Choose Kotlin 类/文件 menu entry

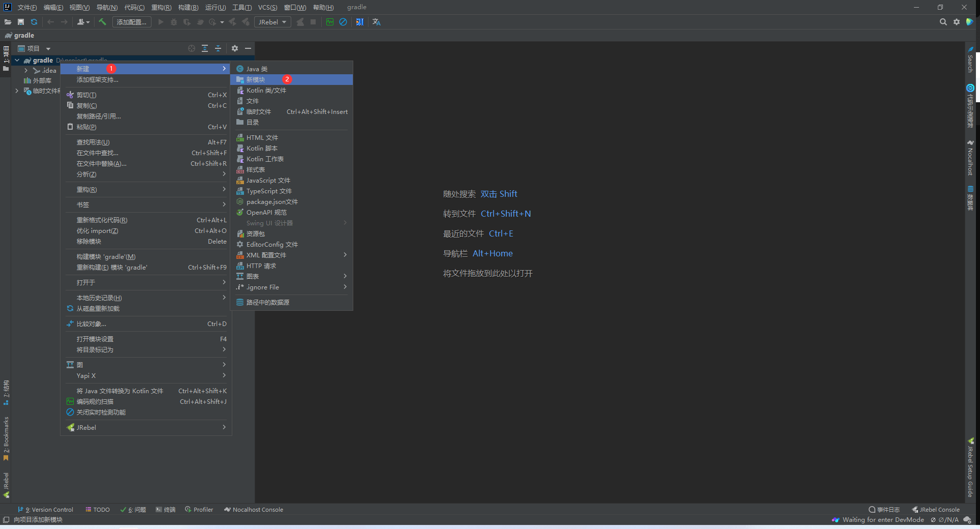292,90
